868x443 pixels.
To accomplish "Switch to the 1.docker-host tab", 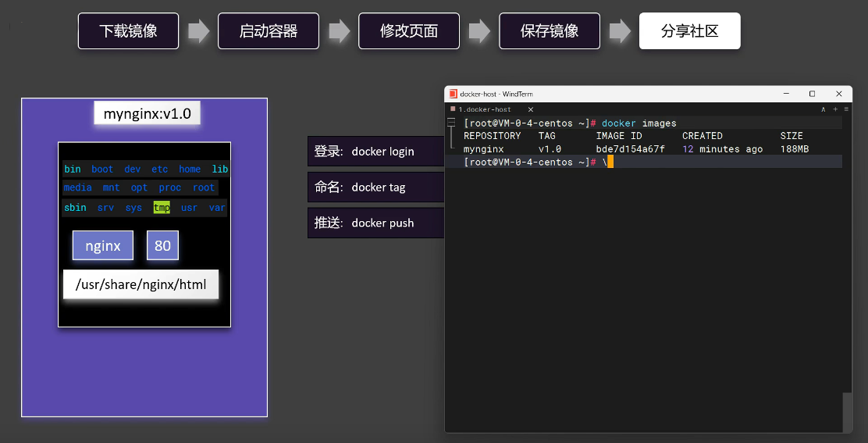I will click(485, 109).
